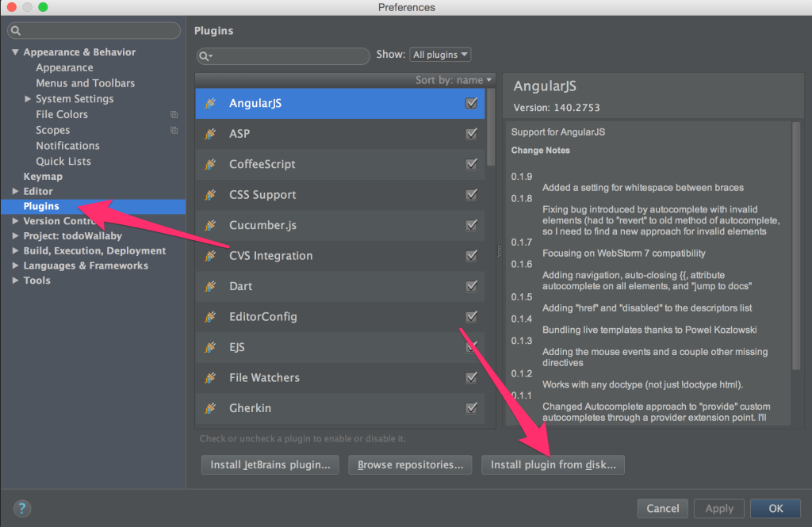The image size is (812, 527).
Task: Click the CVS Integration plugin icon
Action: (210, 256)
